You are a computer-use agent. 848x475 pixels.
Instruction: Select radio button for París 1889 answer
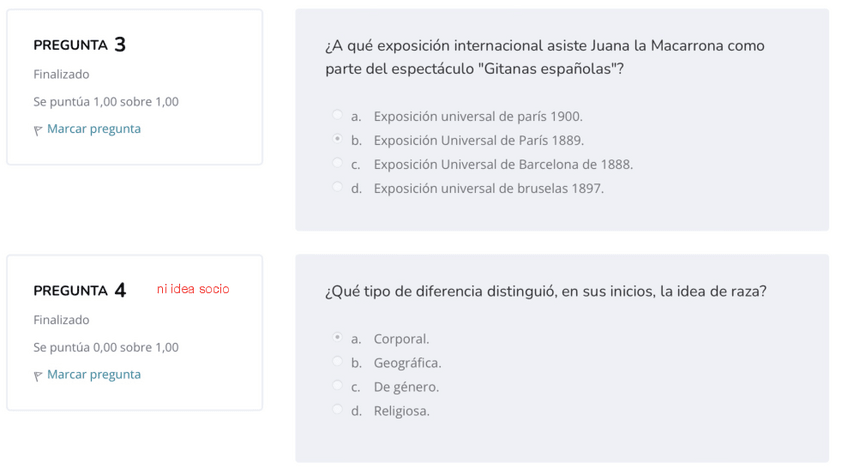pos(338,140)
